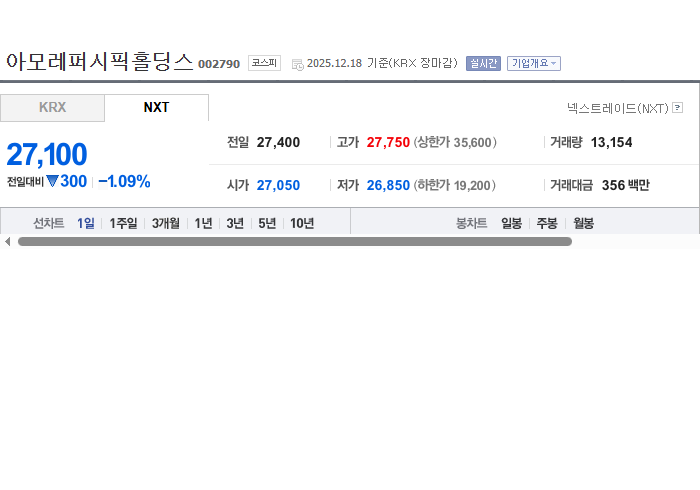This screenshot has height=490, width=700.
Task: Show the 월봉 monthly candle chart
Action: pos(583,223)
